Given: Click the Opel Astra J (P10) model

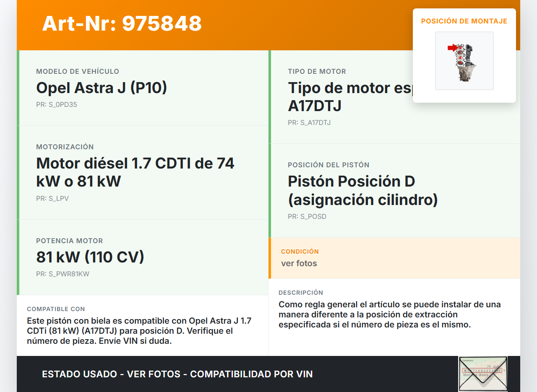Looking at the screenshot, I should (x=102, y=88).
